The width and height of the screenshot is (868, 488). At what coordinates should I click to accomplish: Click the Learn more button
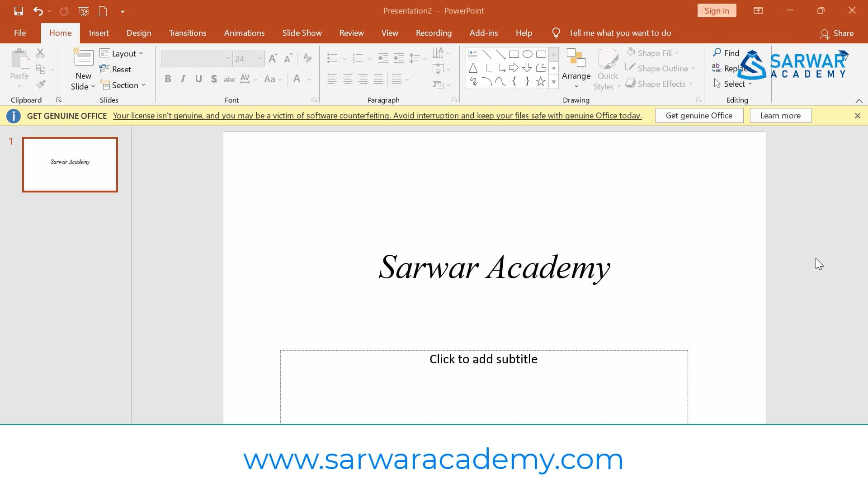point(781,115)
